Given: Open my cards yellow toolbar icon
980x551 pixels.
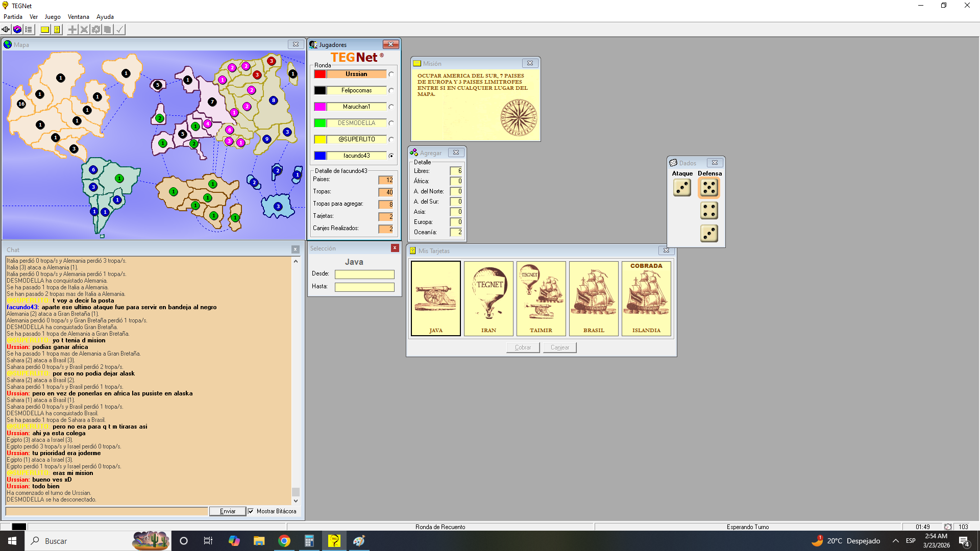Looking at the screenshot, I should pos(57,30).
